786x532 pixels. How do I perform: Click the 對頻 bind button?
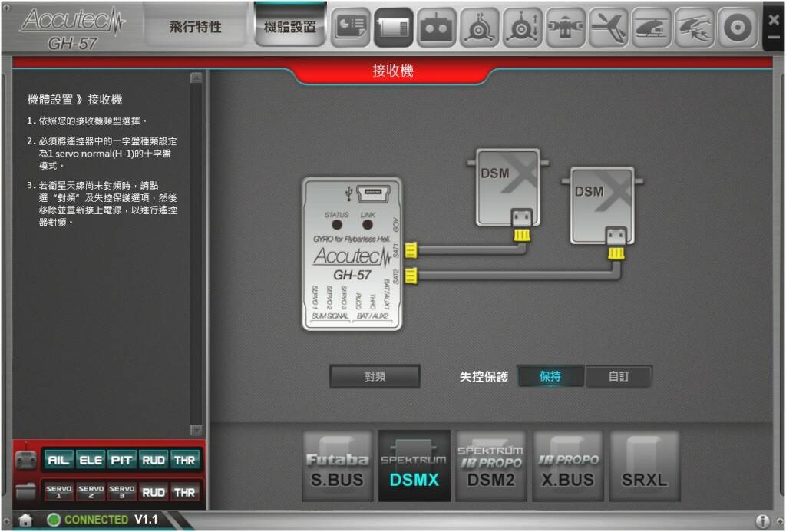click(x=375, y=377)
